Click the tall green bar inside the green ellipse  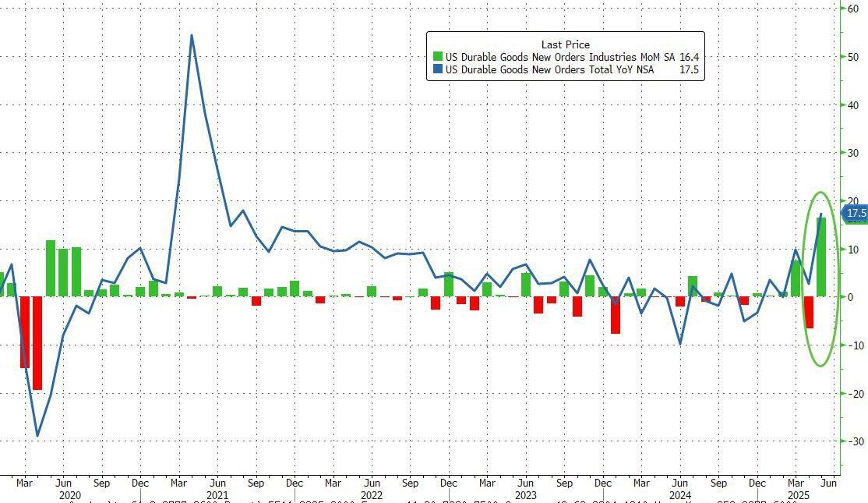tap(821, 257)
